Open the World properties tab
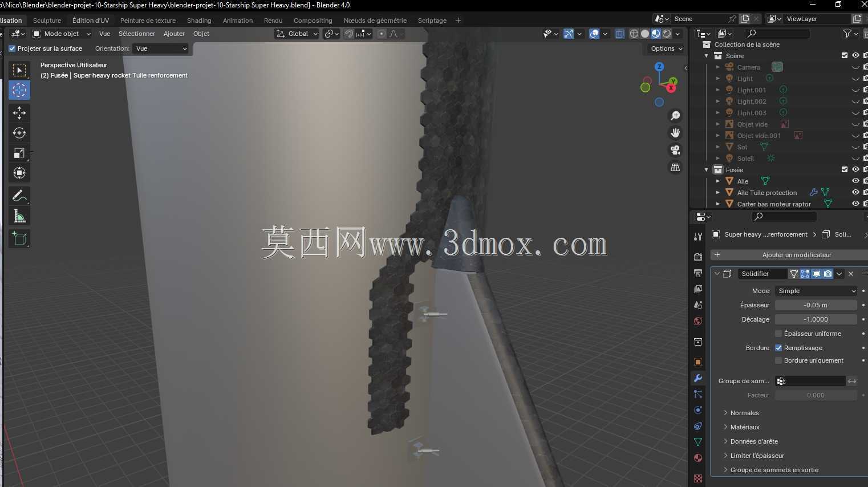This screenshot has height=487, width=868. tap(698, 321)
